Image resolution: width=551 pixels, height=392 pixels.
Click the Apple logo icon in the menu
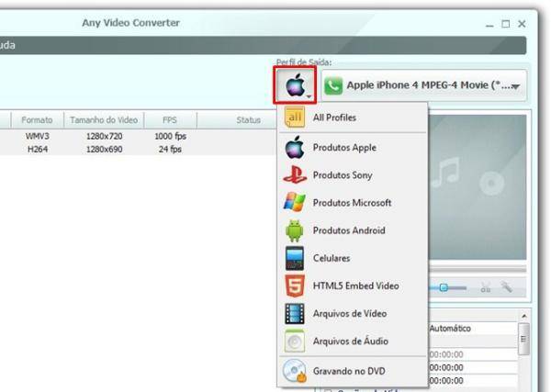pyautogui.click(x=295, y=148)
